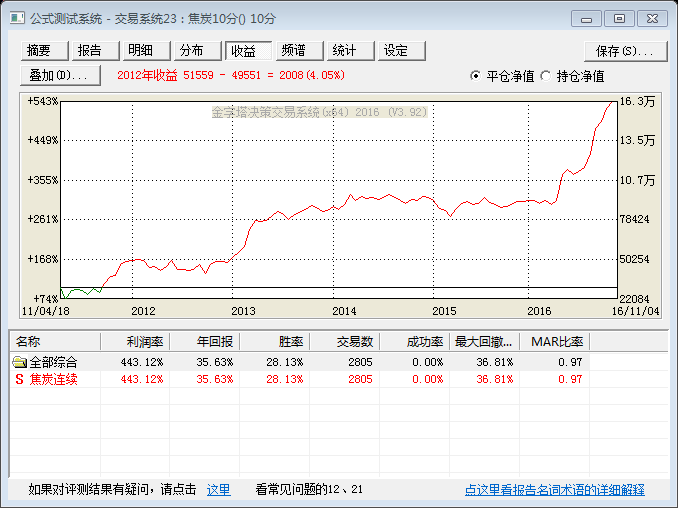Switch to the 报告 report tab
This screenshot has height=508, width=678.
coord(96,51)
